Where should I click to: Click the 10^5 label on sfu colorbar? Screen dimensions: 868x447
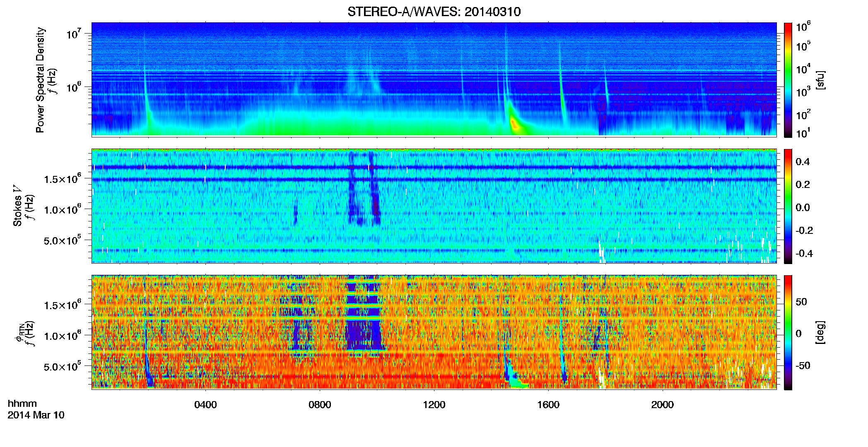[x=803, y=46]
